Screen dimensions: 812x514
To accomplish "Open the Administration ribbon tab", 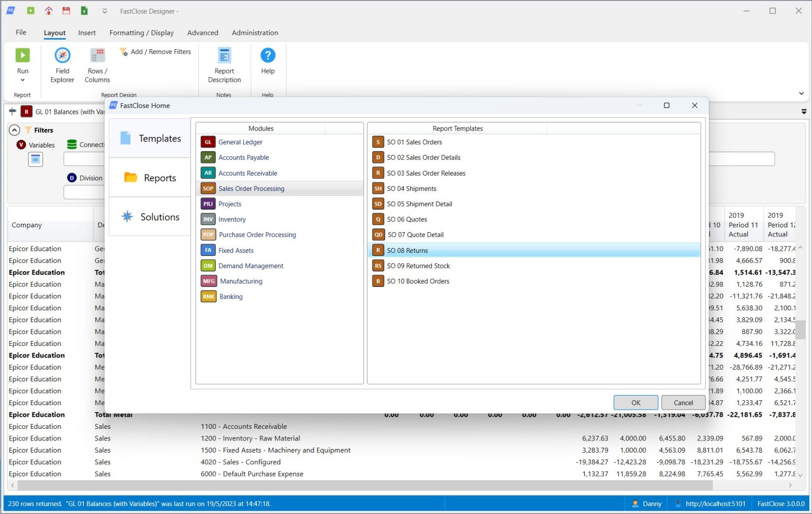I will (255, 33).
